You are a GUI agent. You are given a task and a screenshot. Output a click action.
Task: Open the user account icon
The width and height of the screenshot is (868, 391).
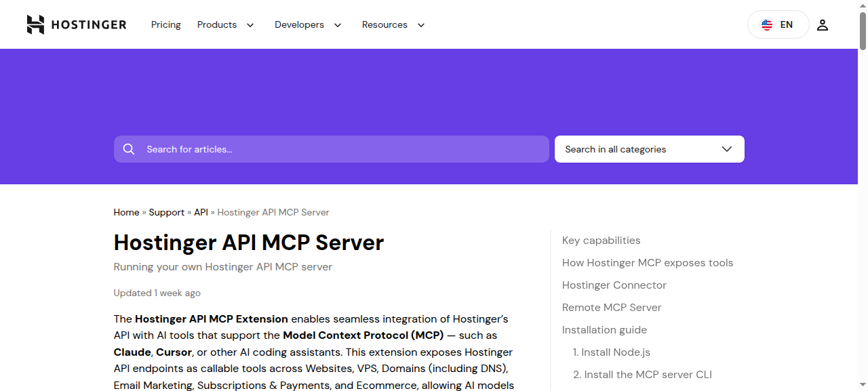coord(823,25)
